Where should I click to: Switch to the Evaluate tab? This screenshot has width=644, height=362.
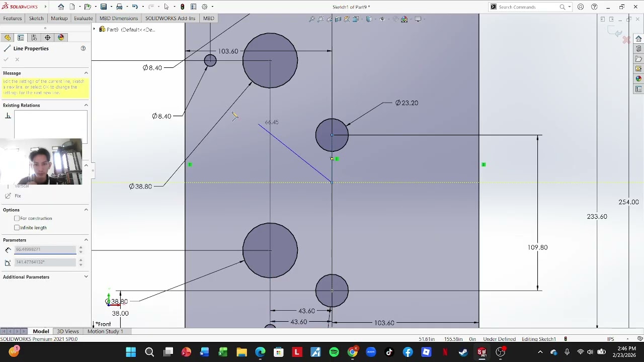coord(84,19)
